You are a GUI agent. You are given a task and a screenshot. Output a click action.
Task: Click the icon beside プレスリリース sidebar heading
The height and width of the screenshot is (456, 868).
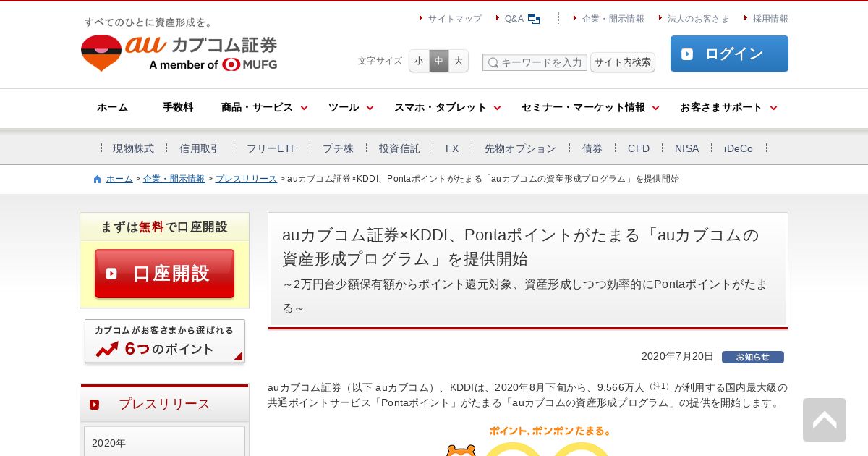click(x=95, y=405)
